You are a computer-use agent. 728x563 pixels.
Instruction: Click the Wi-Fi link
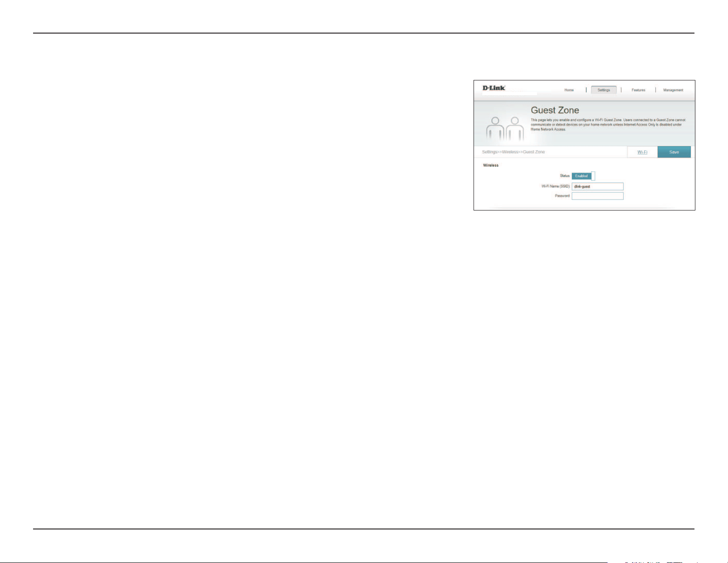click(x=642, y=152)
